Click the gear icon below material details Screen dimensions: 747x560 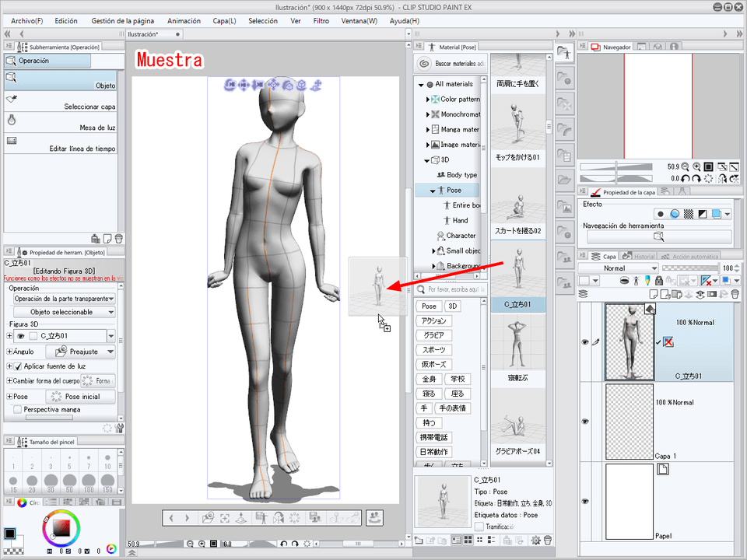coord(535,541)
